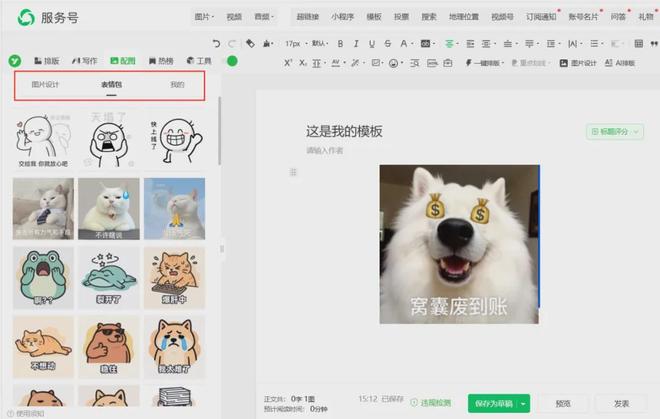Select the Samoyed dog image in editor
Screen dimensions: 660x419
point(459,244)
